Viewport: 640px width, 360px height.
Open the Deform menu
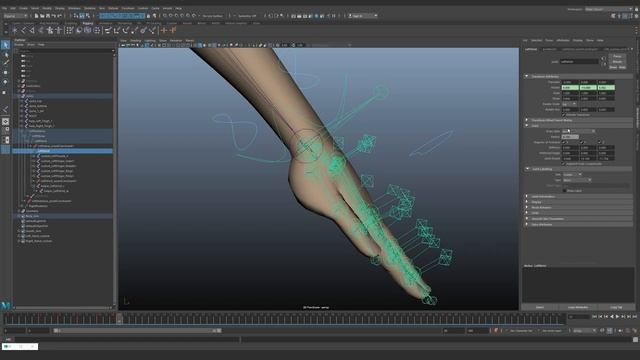pyautogui.click(x=113, y=8)
